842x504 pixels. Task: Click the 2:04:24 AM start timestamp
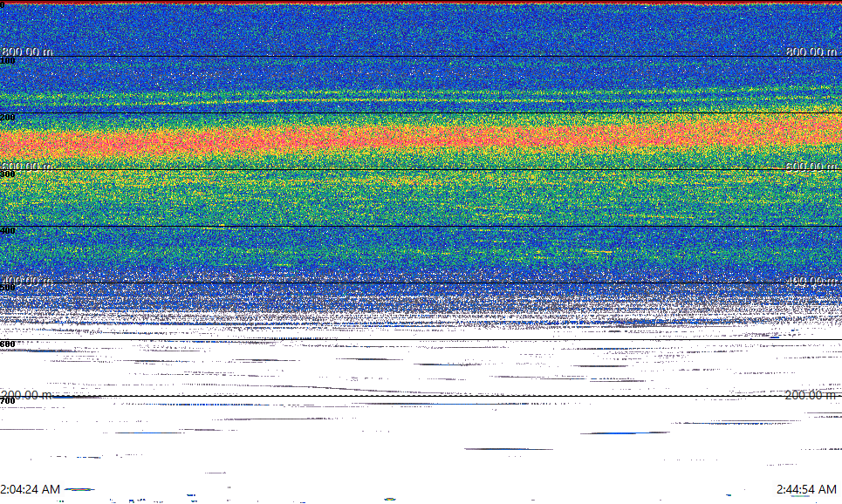(x=30, y=489)
